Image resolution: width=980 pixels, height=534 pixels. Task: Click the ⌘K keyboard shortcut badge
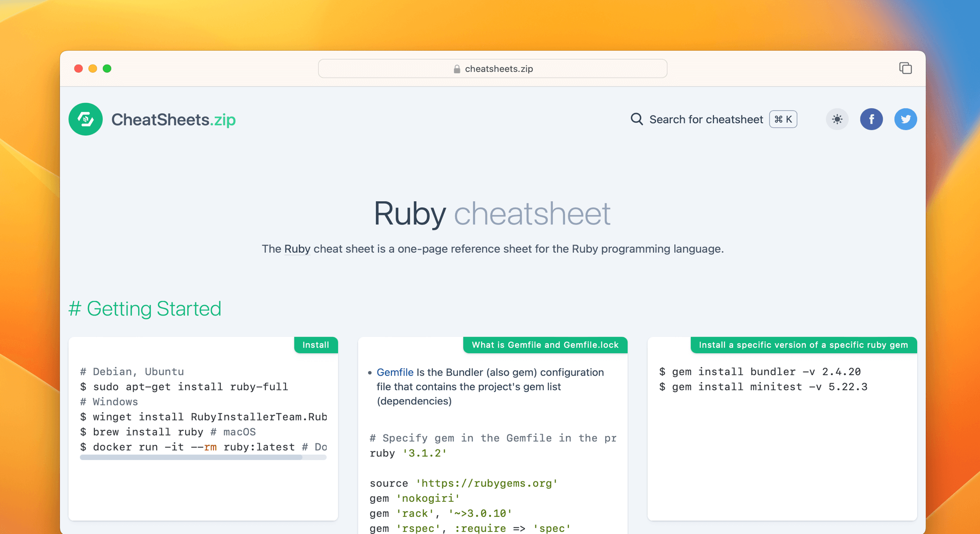click(782, 119)
